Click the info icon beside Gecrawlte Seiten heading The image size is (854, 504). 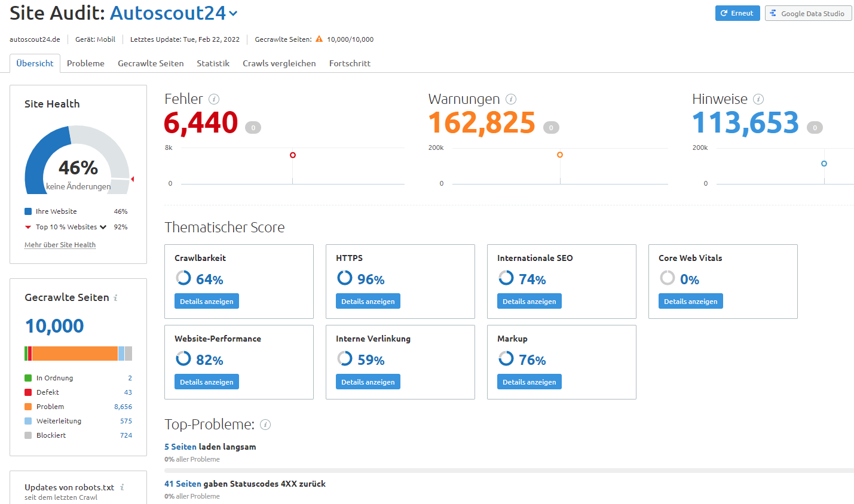[115, 297]
